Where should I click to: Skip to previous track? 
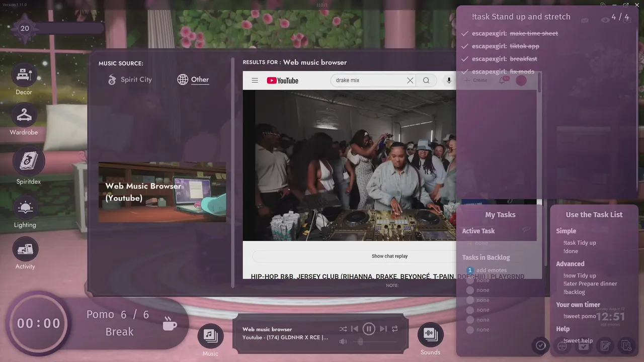(x=355, y=329)
